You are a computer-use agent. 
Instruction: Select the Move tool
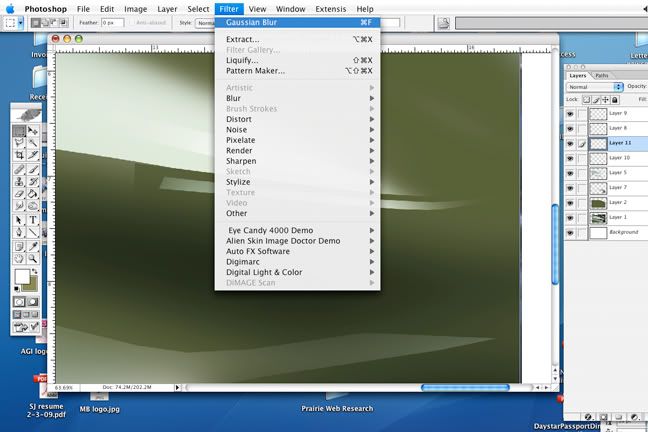tap(33, 131)
